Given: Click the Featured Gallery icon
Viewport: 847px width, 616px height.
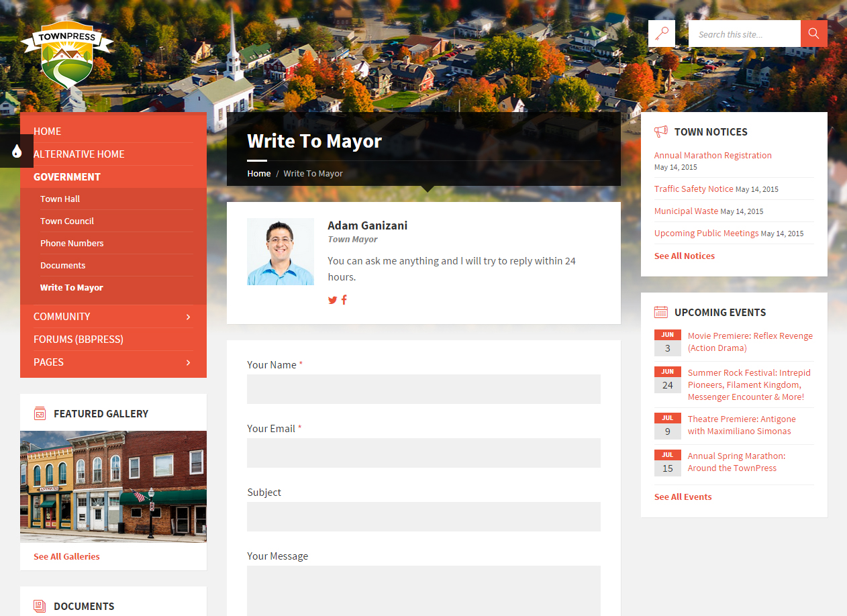Looking at the screenshot, I should click(40, 413).
